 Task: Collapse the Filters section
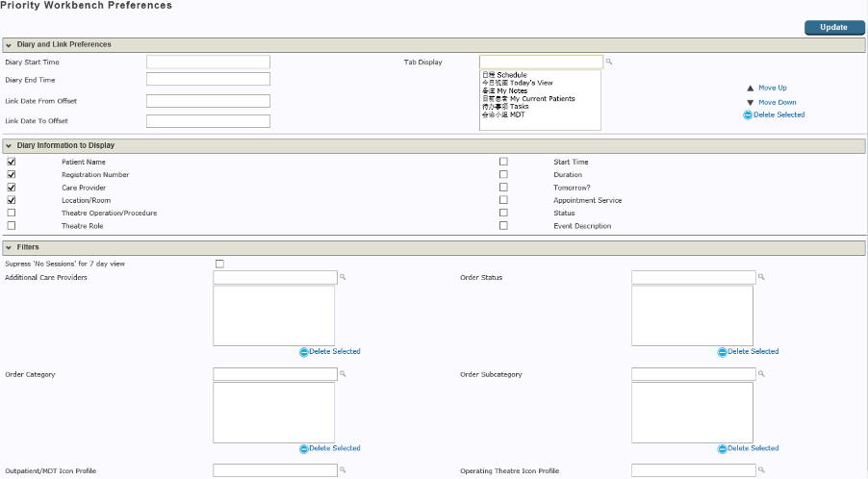(9, 248)
